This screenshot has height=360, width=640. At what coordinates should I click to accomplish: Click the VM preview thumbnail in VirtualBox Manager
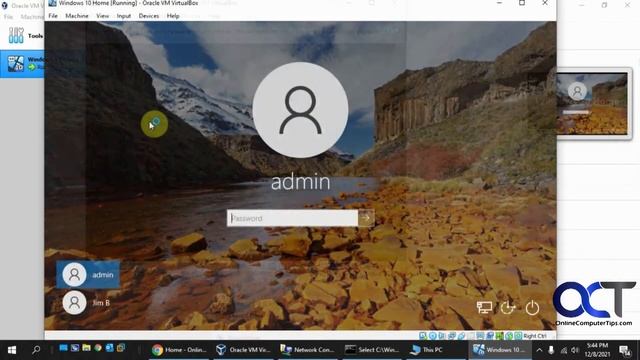pyautogui.click(x=593, y=103)
